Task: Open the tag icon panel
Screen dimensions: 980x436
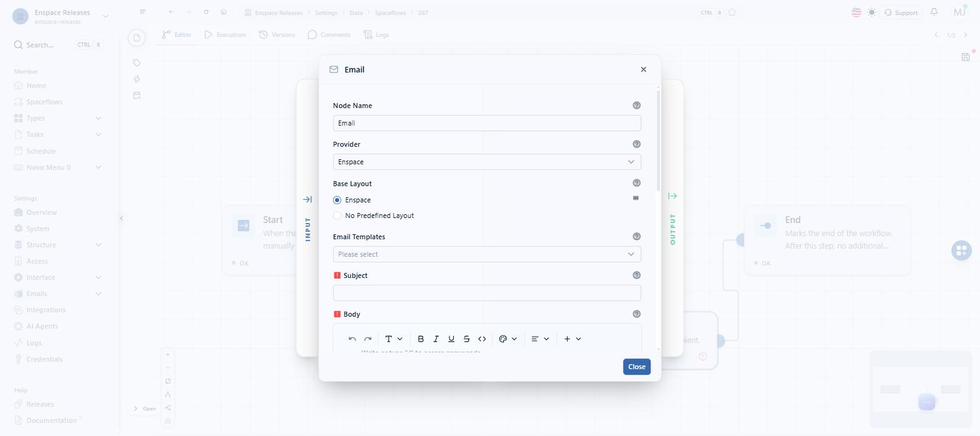Action: pos(137,62)
